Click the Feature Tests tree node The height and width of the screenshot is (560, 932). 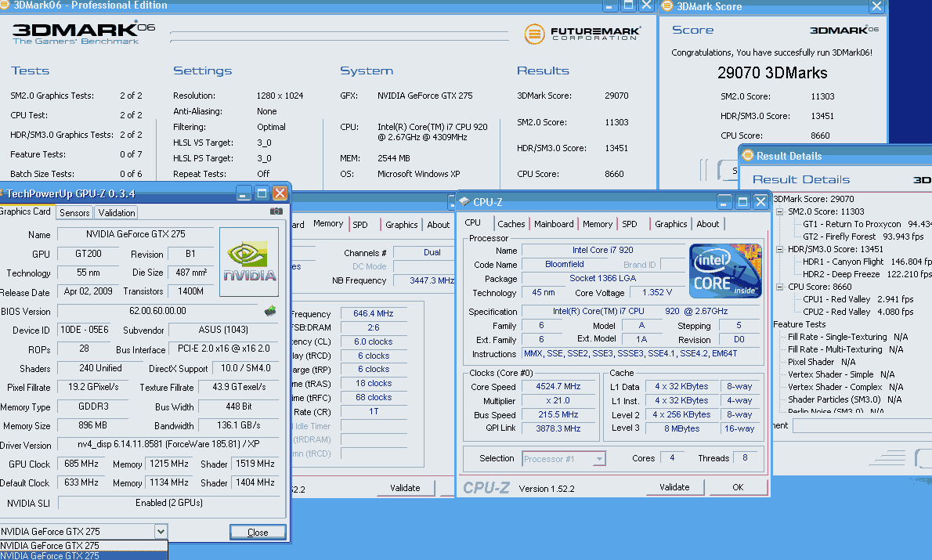click(800, 324)
